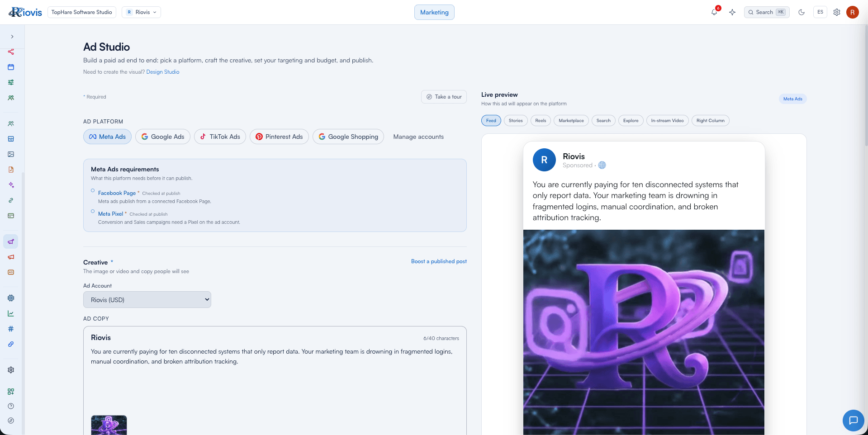Select the Meta Ads platform
This screenshot has width=868, height=435.
(x=107, y=137)
